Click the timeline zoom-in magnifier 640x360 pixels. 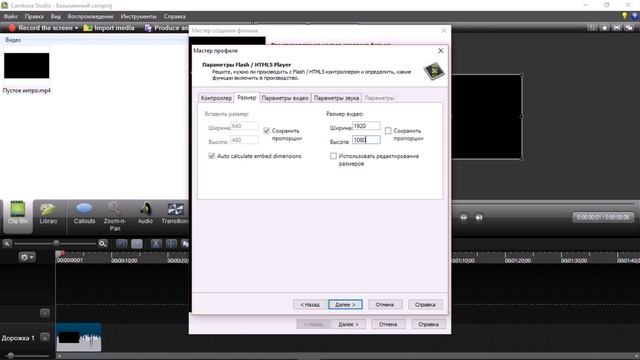[x=102, y=244]
